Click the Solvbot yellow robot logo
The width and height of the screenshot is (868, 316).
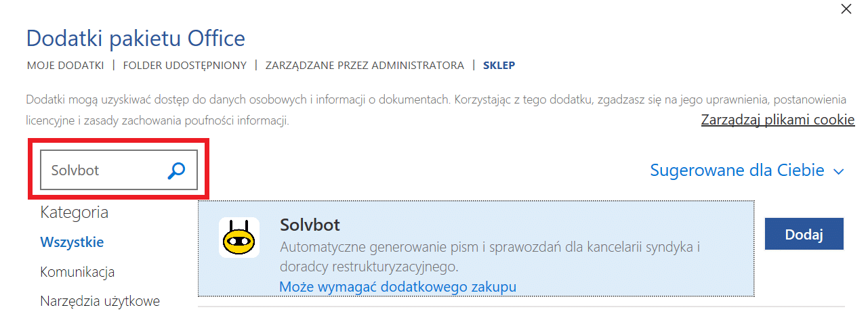(x=239, y=238)
